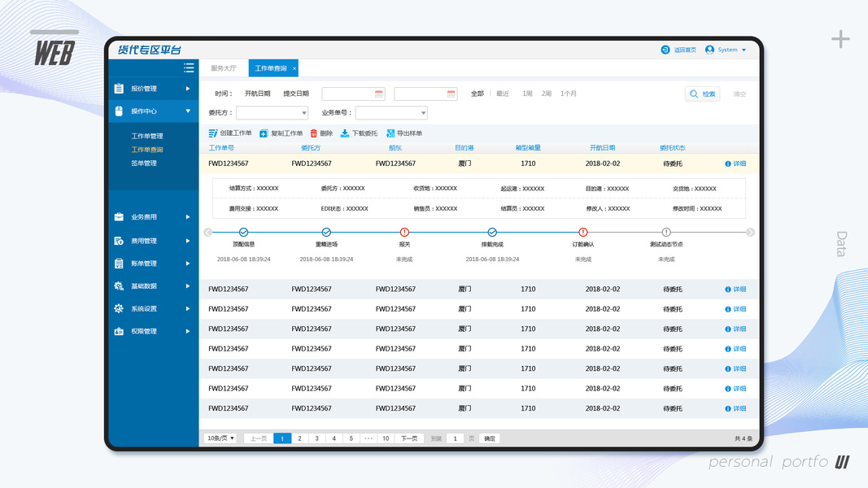Close the 工作单查询 tab

(294, 68)
